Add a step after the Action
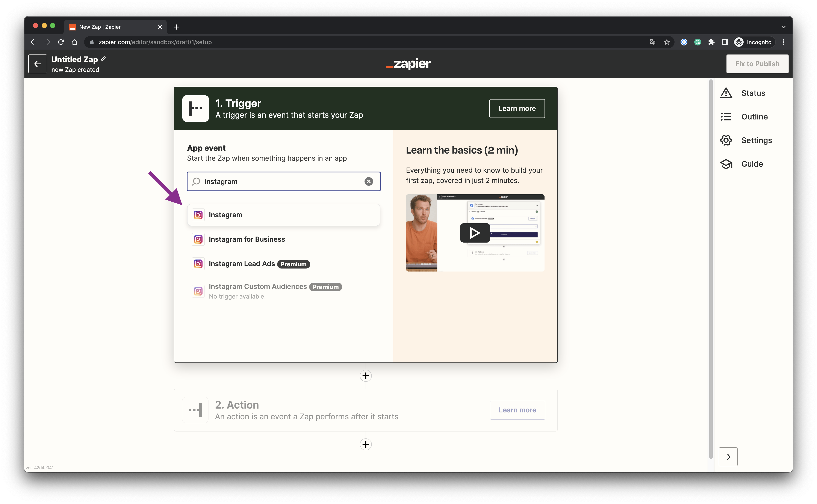 pyautogui.click(x=366, y=444)
